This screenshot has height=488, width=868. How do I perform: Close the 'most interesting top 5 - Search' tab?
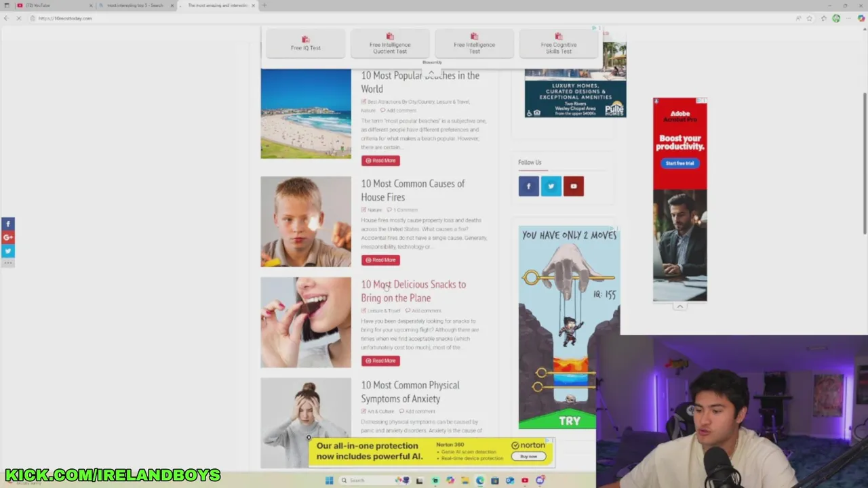(172, 5)
